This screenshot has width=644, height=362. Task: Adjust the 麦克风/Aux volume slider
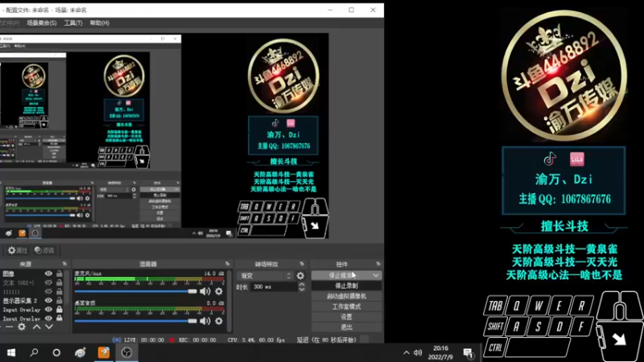[135, 291]
